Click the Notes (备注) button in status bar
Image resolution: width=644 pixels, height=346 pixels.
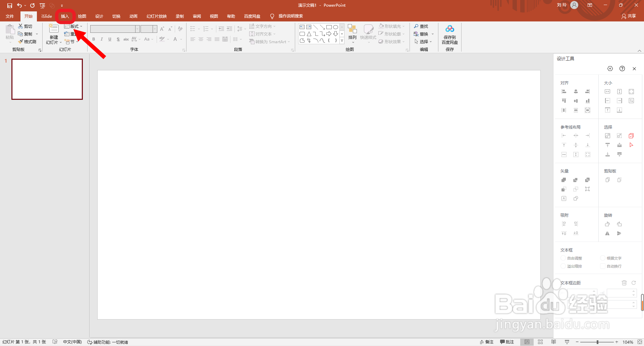(x=487, y=342)
